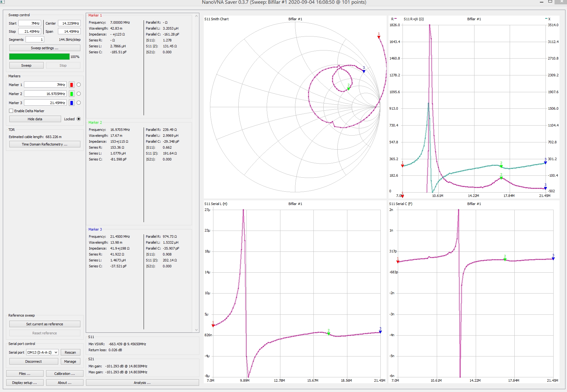Click the Reset reference button
The image size is (567, 392).
click(45, 333)
